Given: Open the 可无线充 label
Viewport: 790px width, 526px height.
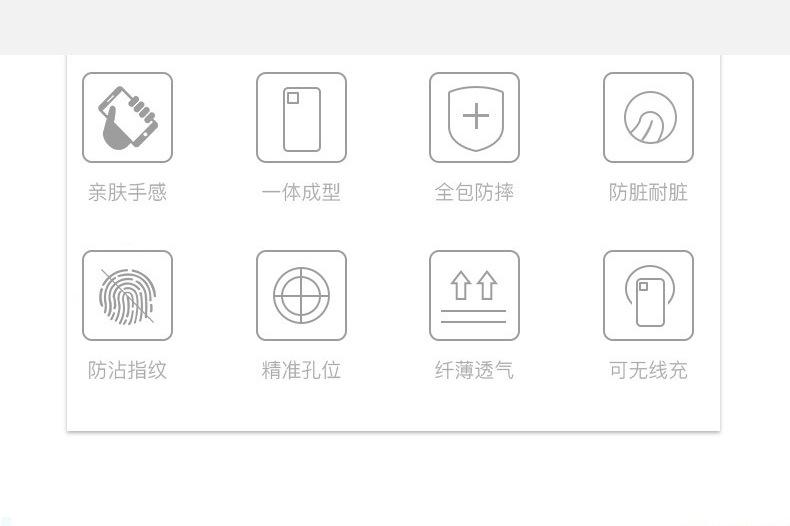Looking at the screenshot, I should click(x=648, y=370).
